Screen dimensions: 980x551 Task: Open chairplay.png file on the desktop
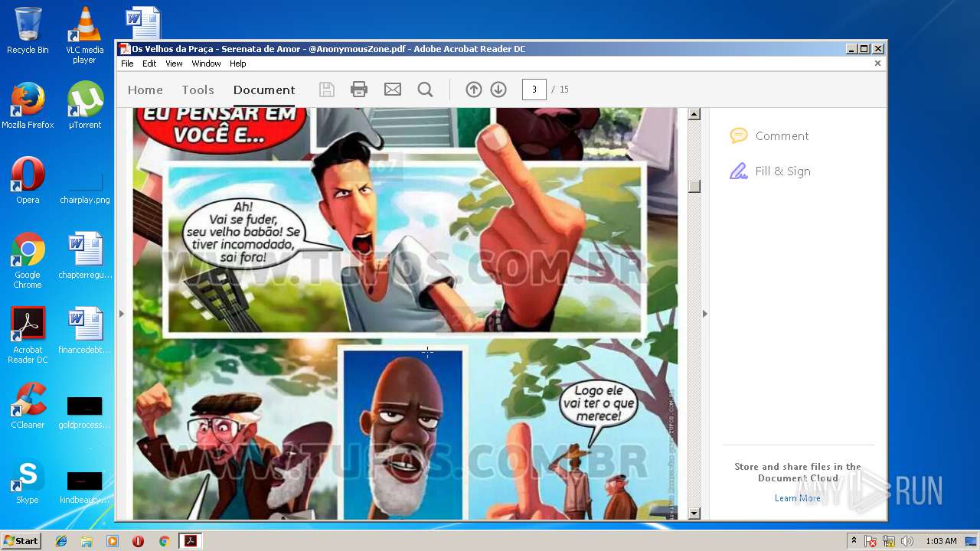pos(84,187)
